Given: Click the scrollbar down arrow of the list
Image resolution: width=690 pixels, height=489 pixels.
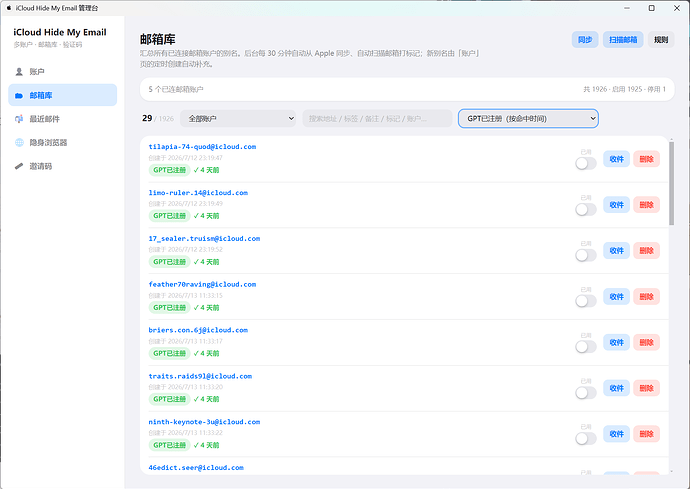Looking at the screenshot, I should (x=672, y=472).
